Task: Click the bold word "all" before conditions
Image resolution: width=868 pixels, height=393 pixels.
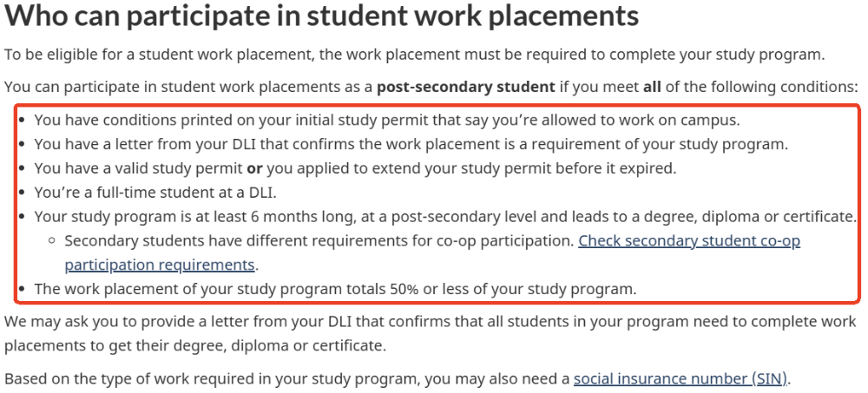Action: tap(651, 88)
